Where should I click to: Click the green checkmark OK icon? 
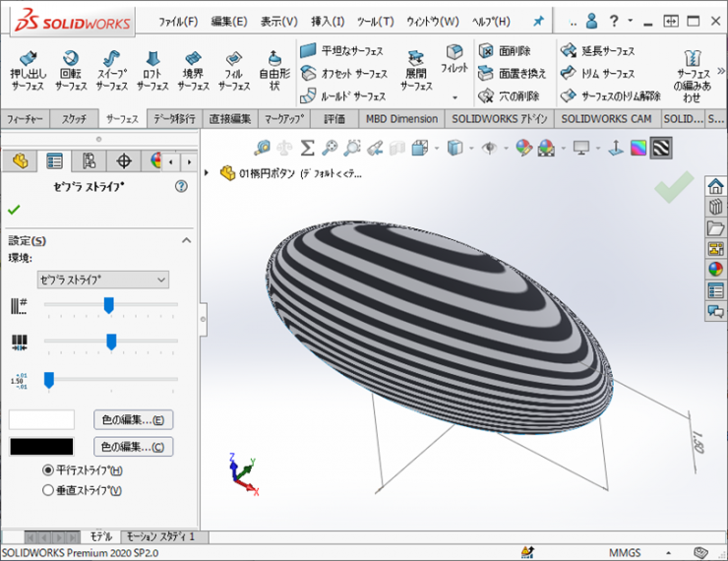[14, 209]
